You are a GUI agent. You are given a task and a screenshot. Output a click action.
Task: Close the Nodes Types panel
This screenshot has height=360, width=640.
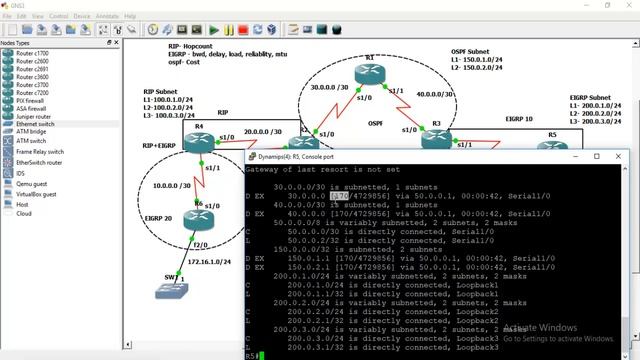[x=116, y=42]
